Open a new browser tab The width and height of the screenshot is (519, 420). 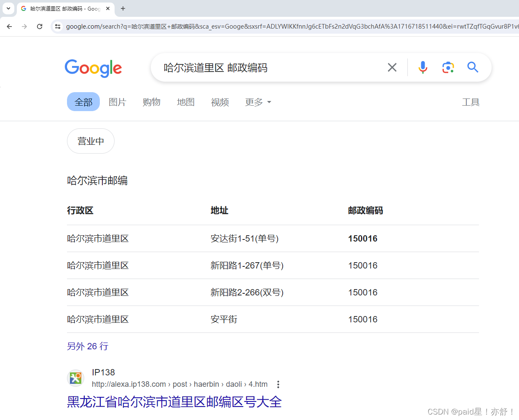point(123,8)
